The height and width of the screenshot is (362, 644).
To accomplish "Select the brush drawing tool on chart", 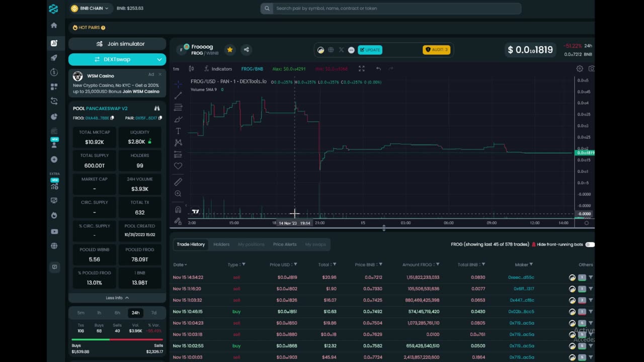I will coord(178,119).
